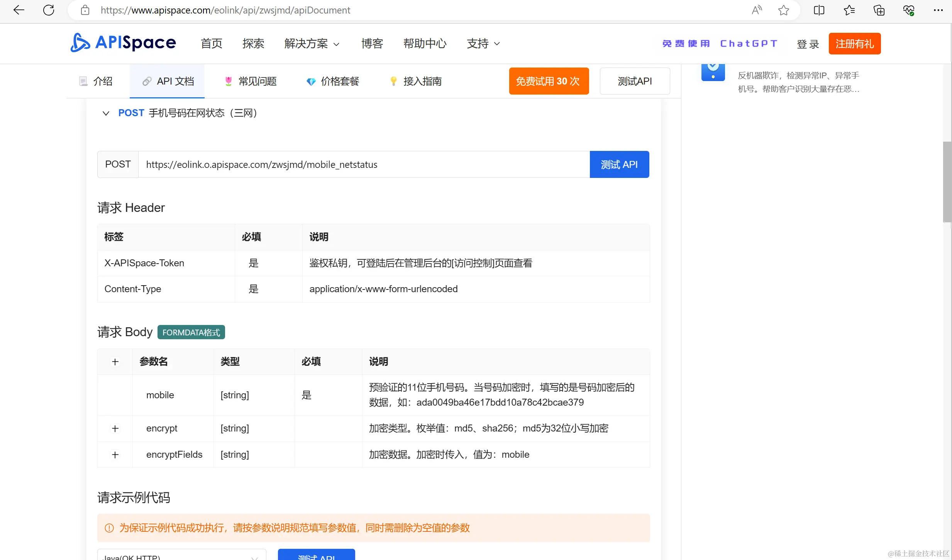The height and width of the screenshot is (560, 952).
Task: Click the site lock icon in address bar
Action: tap(85, 10)
